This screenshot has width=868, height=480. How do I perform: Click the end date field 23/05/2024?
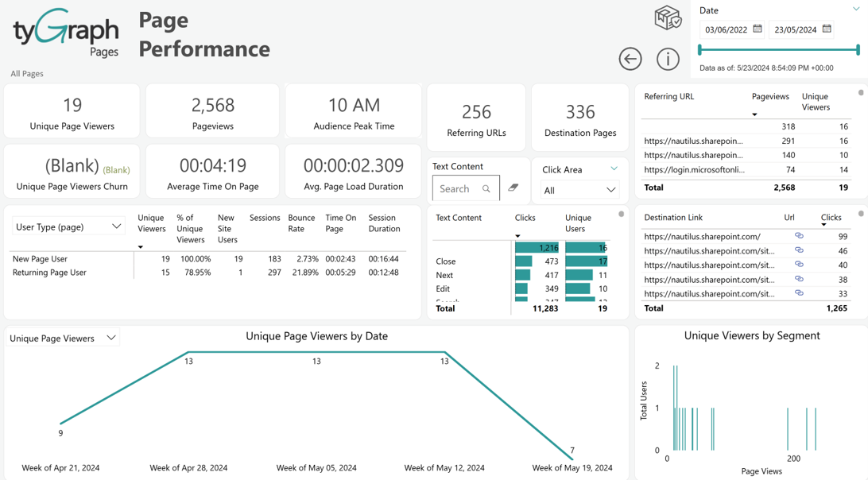[x=801, y=29]
